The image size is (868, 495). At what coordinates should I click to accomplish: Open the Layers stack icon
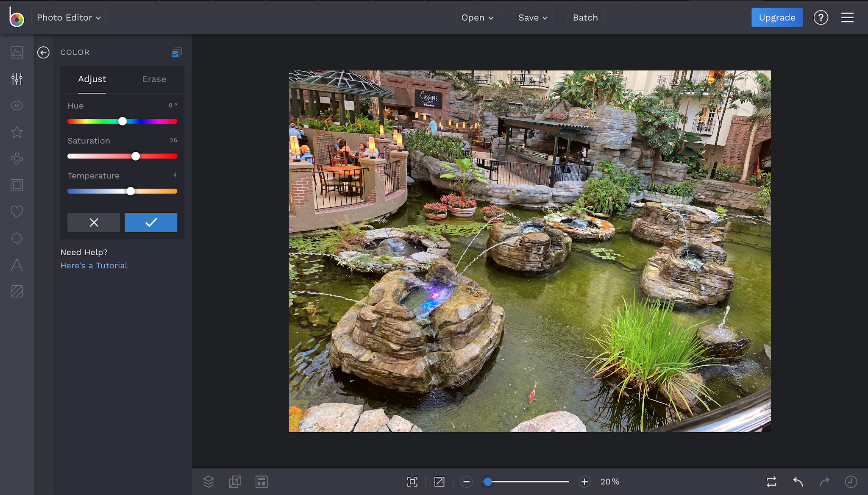tap(208, 481)
